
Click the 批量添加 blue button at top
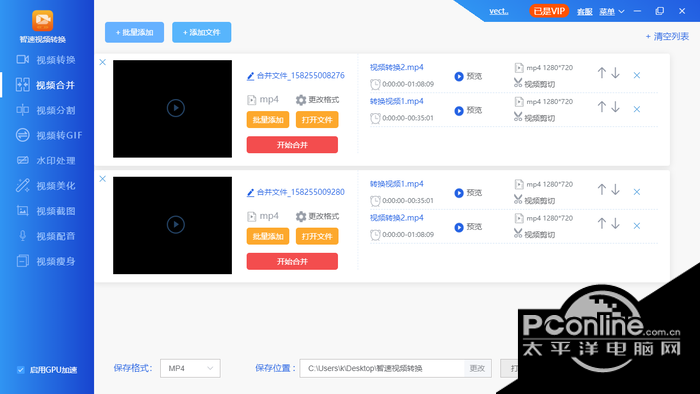click(134, 32)
